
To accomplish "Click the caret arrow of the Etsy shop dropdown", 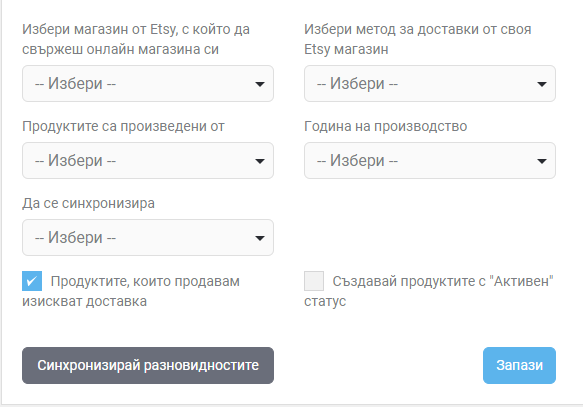I will [x=260, y=84].
